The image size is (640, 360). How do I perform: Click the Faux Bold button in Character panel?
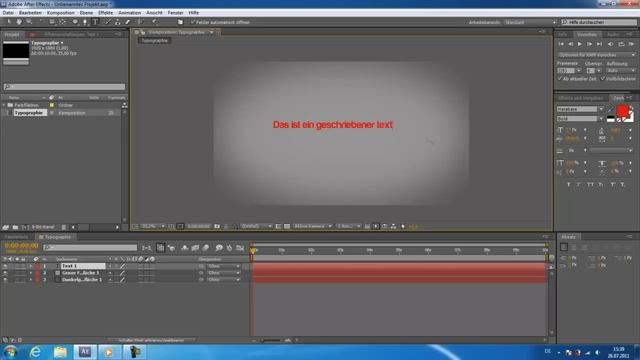568,185
